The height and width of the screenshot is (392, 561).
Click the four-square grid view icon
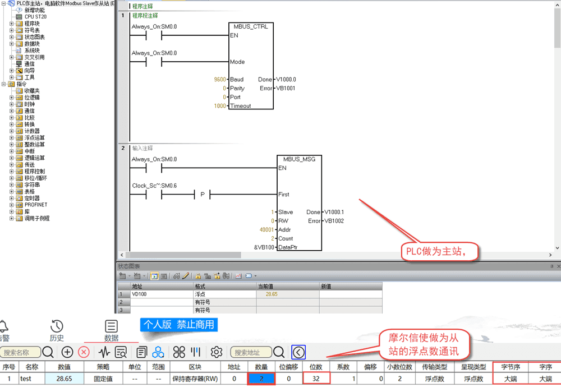point(179,352)
